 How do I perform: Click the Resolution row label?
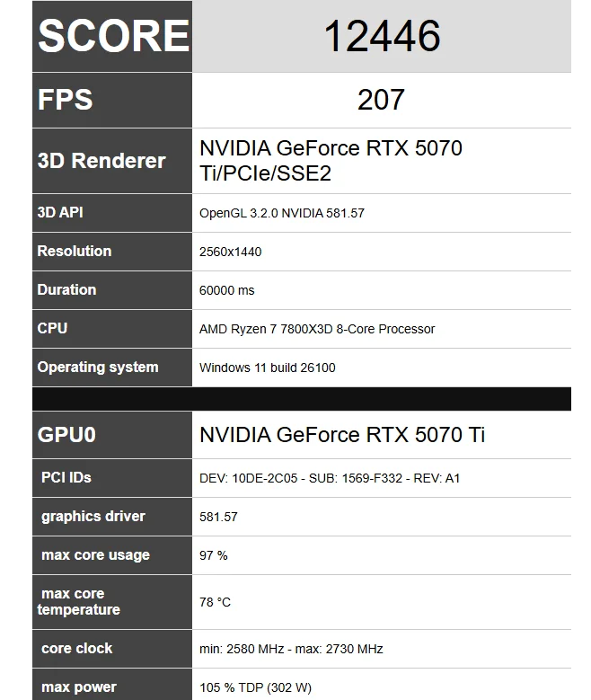(75, 252)
